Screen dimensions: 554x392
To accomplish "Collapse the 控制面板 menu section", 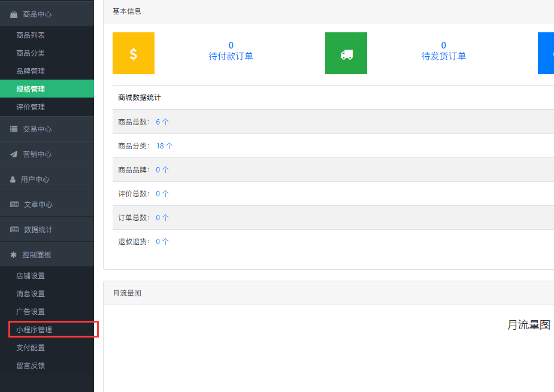I will click(x=37, y=255).
